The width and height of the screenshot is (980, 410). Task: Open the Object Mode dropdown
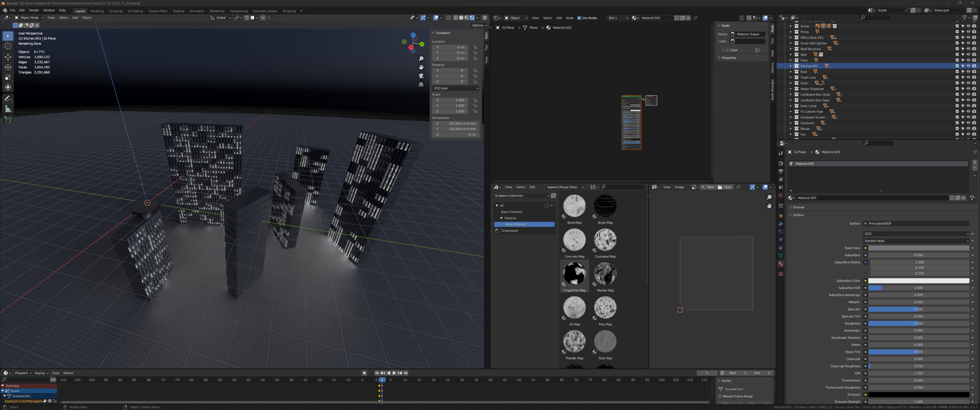click(x=29, y=18)
